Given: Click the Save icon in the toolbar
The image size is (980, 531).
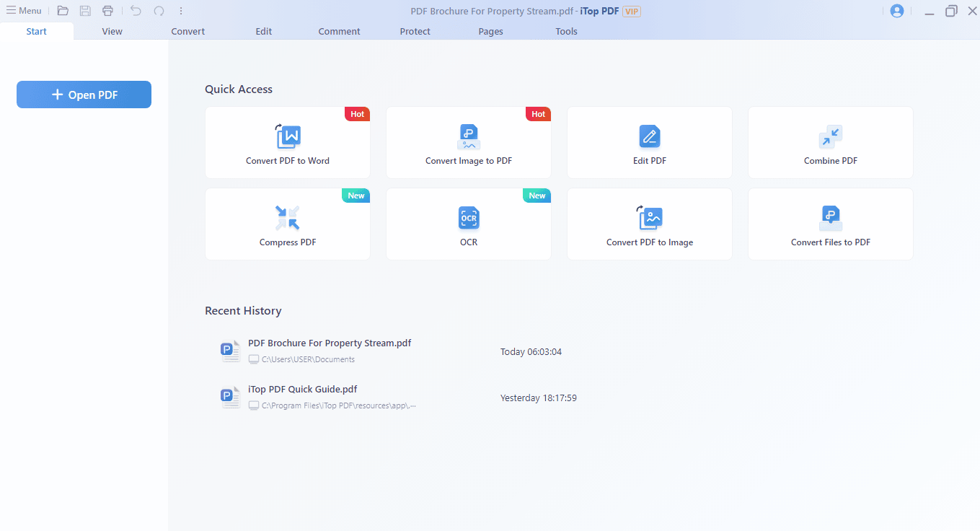Looking at the screenshot, I should pos(85,10).
